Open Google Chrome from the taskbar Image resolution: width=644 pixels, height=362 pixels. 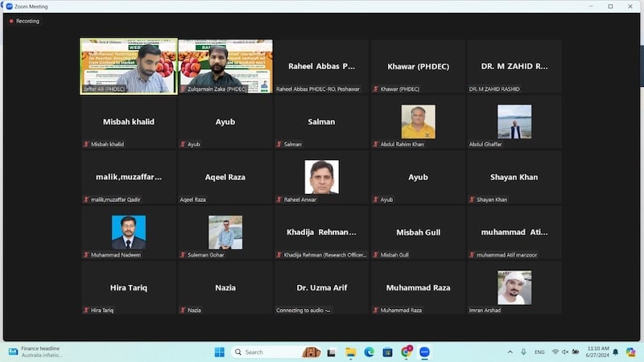[406, 352]
